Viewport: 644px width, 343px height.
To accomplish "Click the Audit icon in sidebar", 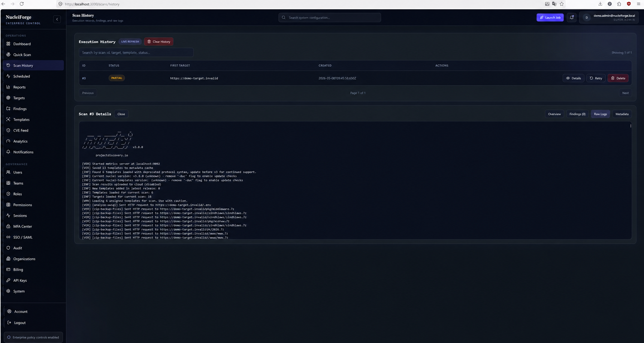I will tap(8, 248).
